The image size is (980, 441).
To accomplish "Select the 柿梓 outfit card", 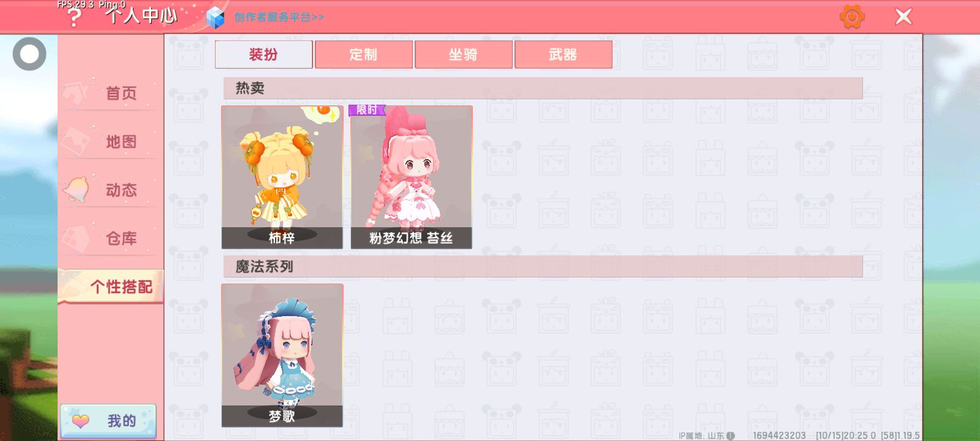I will pyautogui.click(x=282, y=177).
